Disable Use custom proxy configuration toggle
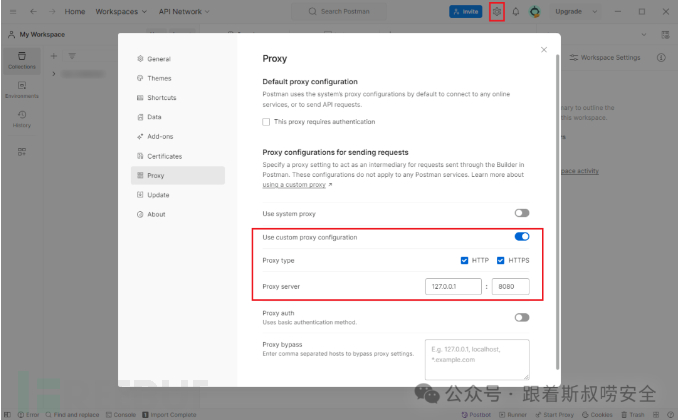This screenshot has height=420, width=678. click(x=521, y=237)
